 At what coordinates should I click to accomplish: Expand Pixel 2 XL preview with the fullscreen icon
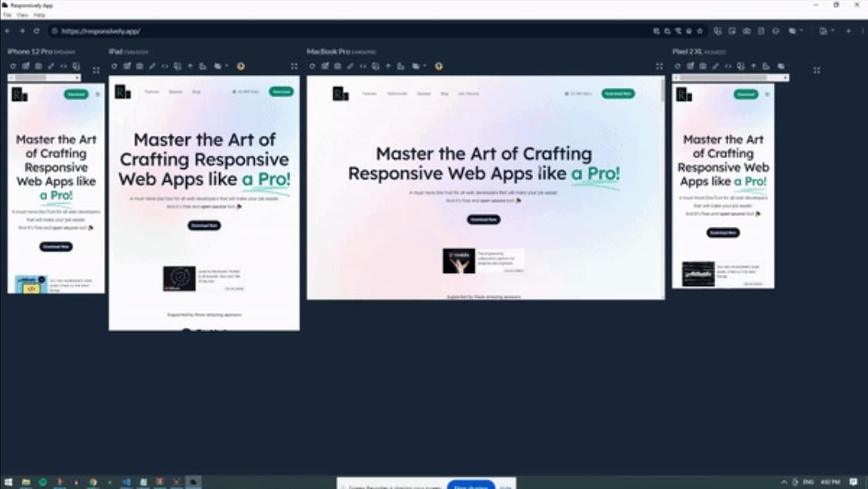(817, 70)
